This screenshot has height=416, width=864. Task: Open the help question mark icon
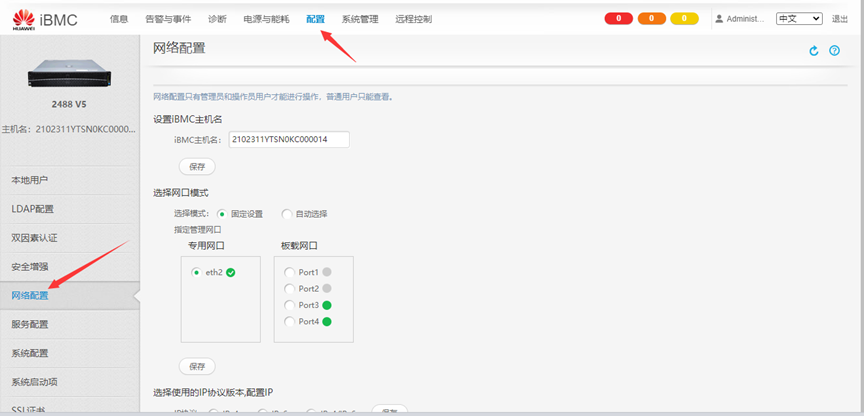tap(835, 51)
